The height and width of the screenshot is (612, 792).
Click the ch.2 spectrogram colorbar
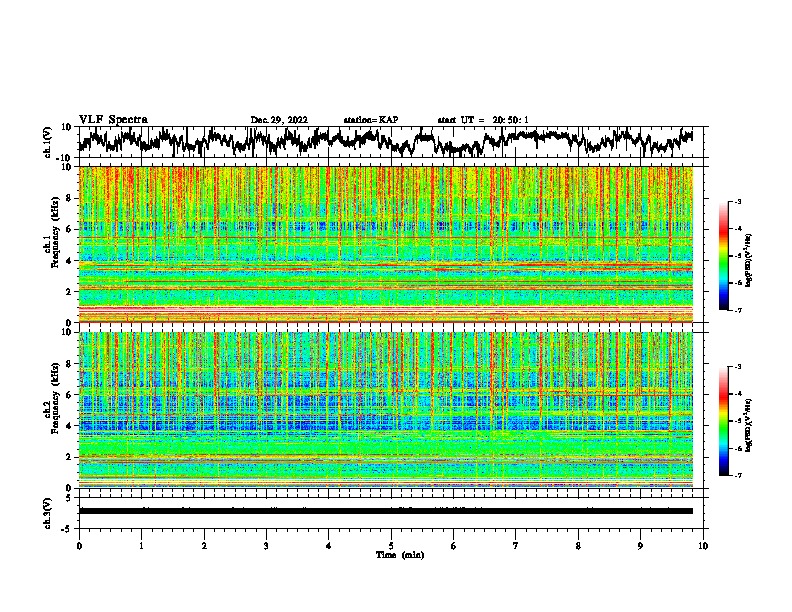point(723,421)
